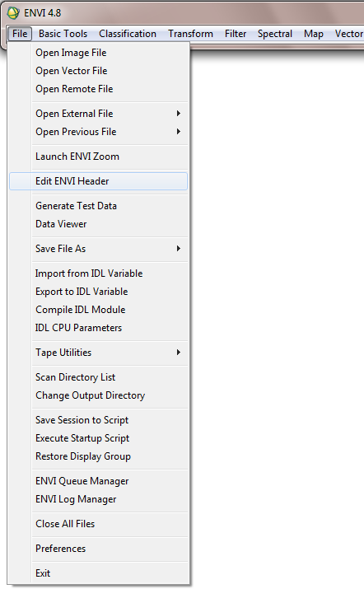This screenshot has width=364, height=589.
Task: Click the ENVI 4.8 application icon
Action: (13, 13)
